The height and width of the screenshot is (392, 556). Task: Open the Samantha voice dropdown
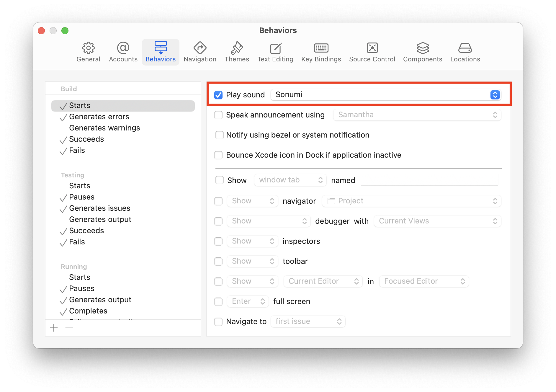[x=417, y=115]
